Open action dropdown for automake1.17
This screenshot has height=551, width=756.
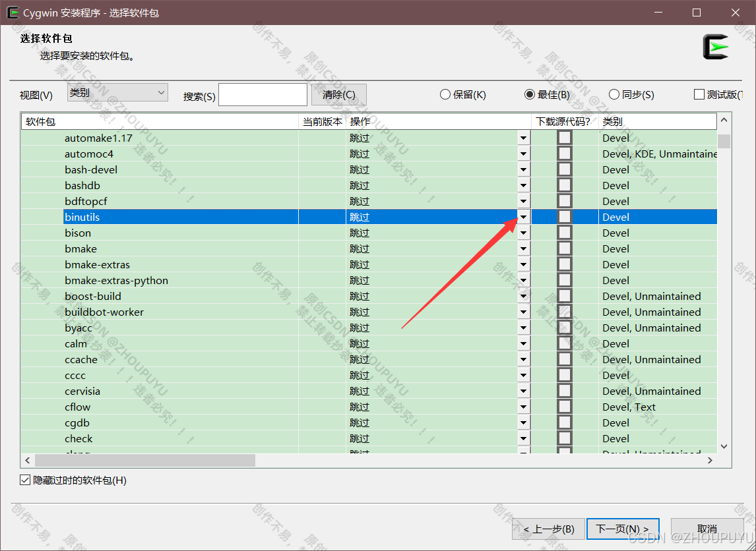524,138
